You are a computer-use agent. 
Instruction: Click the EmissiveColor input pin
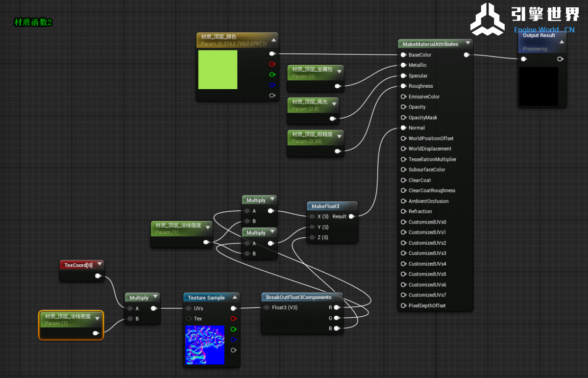click(x=403, y=97)
